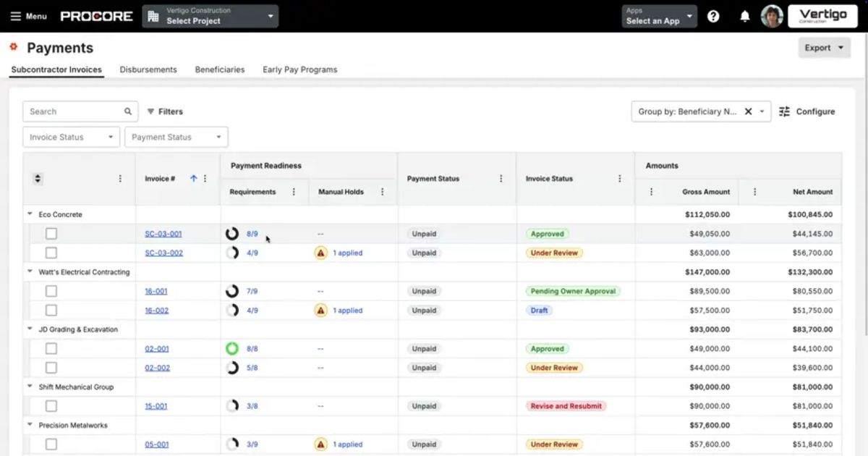The image size is (868, 456).
Task: Open the Select an App dropdown
Action: pos(659,16)
